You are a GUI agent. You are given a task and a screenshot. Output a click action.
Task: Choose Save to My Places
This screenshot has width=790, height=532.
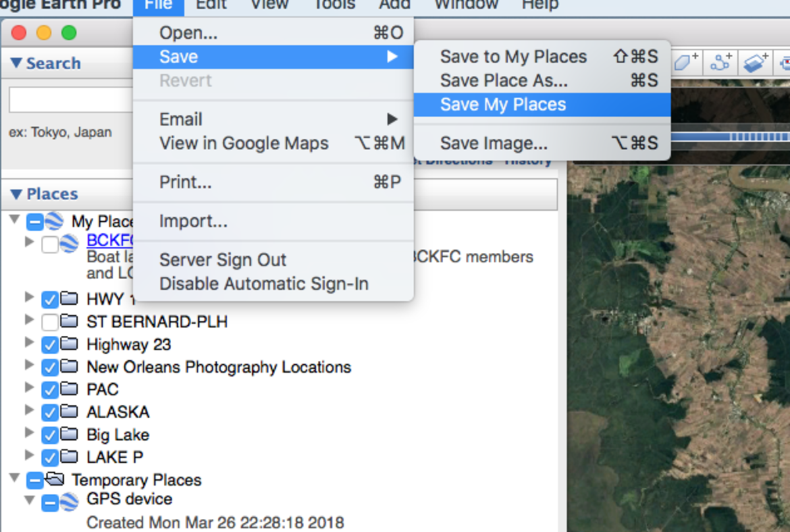pos(542,57)
